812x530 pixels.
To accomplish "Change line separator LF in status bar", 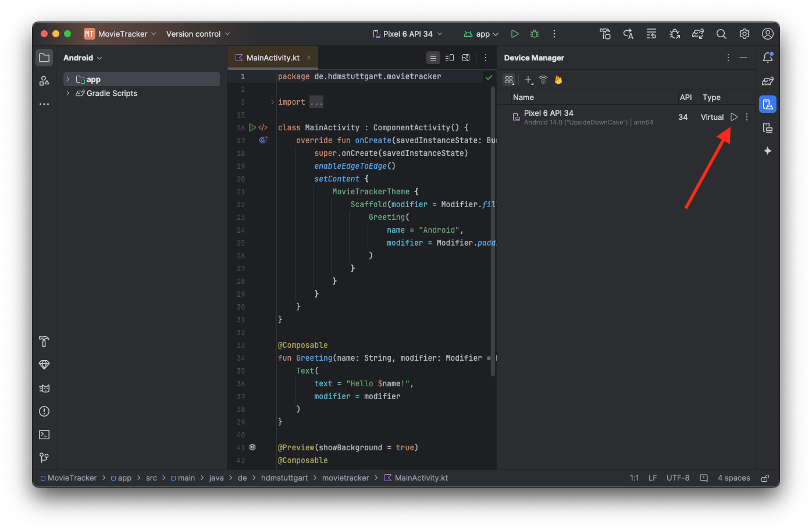I will point(653,478).
